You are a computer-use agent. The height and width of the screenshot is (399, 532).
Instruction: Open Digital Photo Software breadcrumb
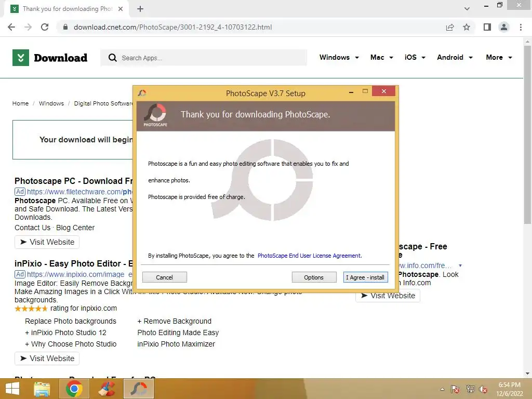point(103,103)
